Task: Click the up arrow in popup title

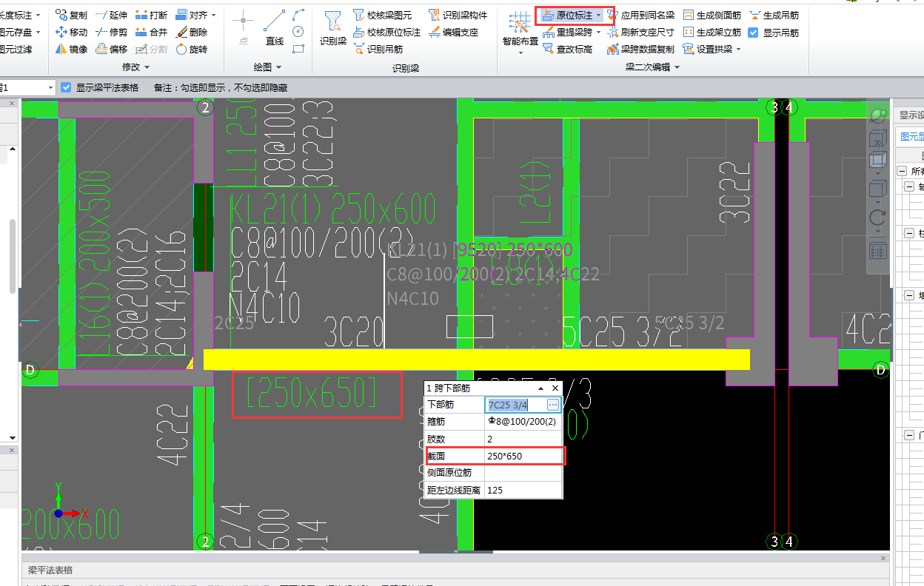Action: (x=540, y=388)
